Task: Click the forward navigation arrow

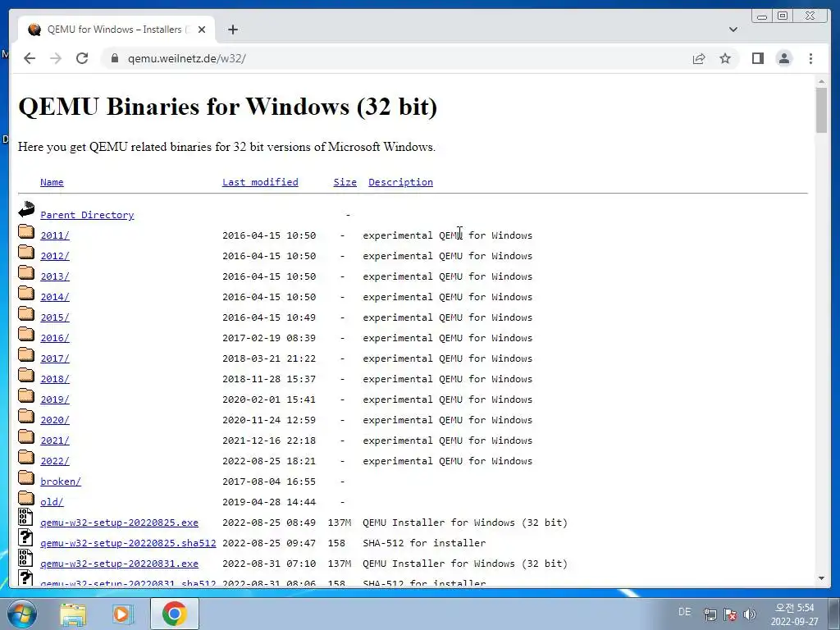Action: point(56,58)
